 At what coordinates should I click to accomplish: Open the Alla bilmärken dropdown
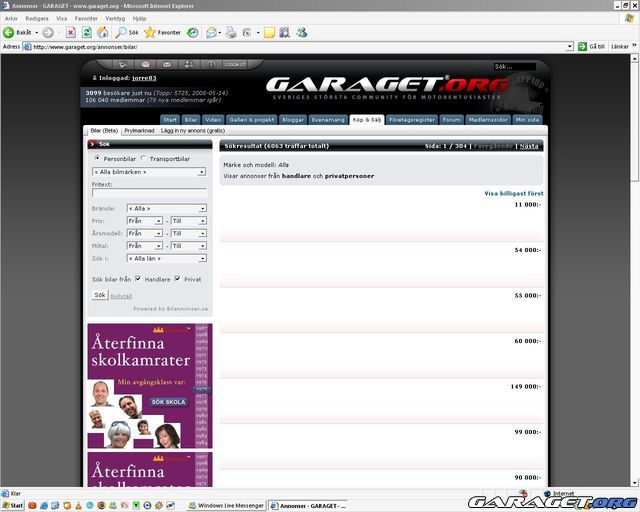146,172
